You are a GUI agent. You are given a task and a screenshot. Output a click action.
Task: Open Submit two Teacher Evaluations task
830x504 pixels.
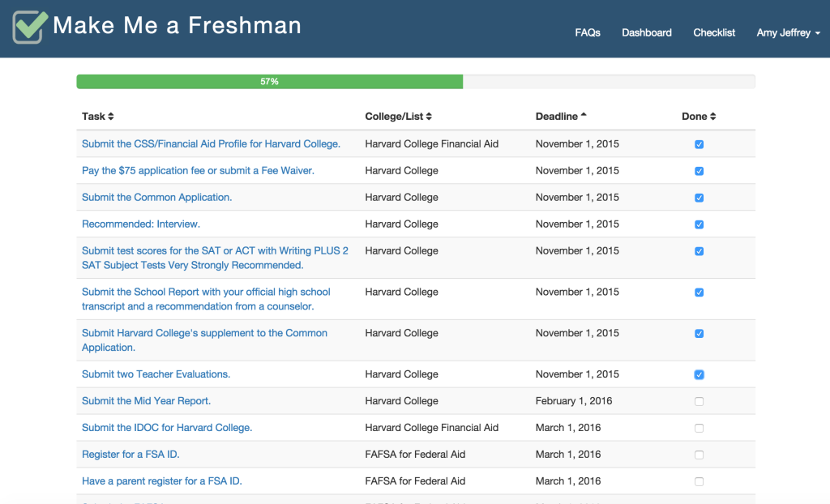click(156, 374)
